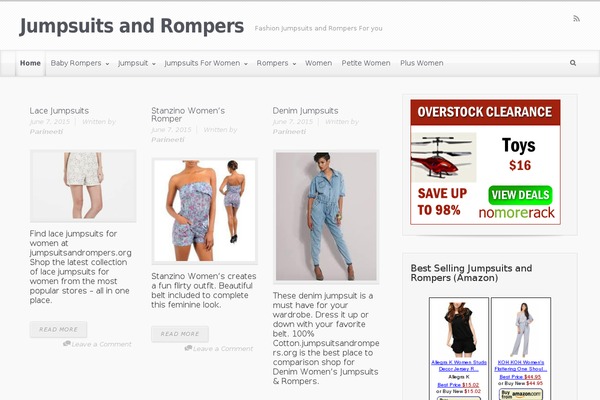Click the Jumpsuits and Rompers site title
600x400 pixels.
(x=132, y=26)
